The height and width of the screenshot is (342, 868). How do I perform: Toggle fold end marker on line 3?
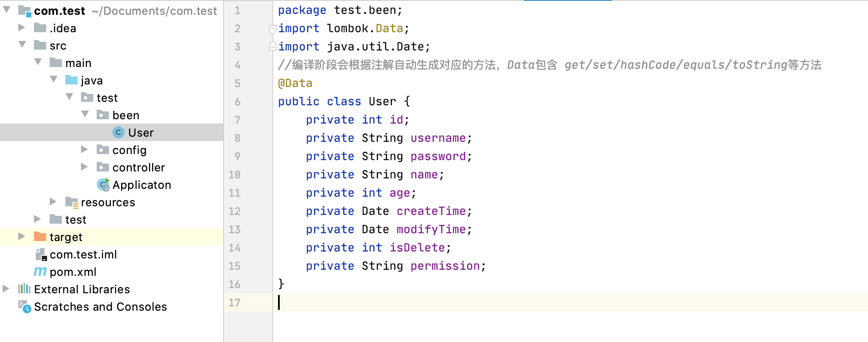272,47
